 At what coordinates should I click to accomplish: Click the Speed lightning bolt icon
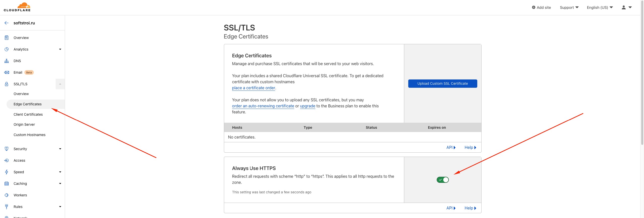pos(7,172)
